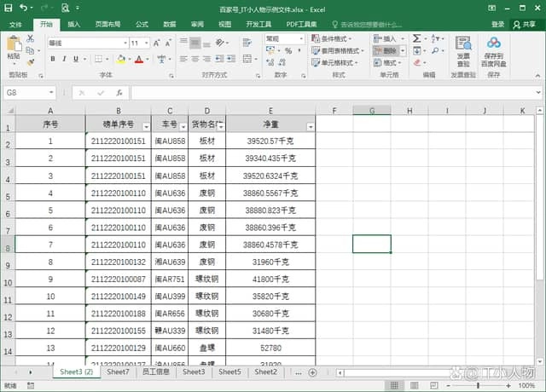Click the add new sheet plus icon
This screenshot has width=546, height=392.
(x=312, y=372)
